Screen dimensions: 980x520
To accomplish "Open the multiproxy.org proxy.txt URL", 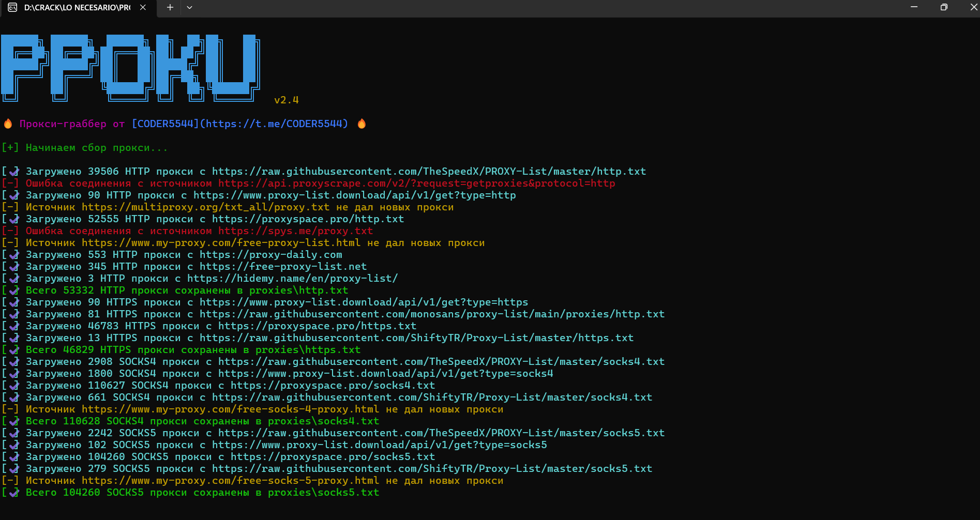I will [205, 207].
